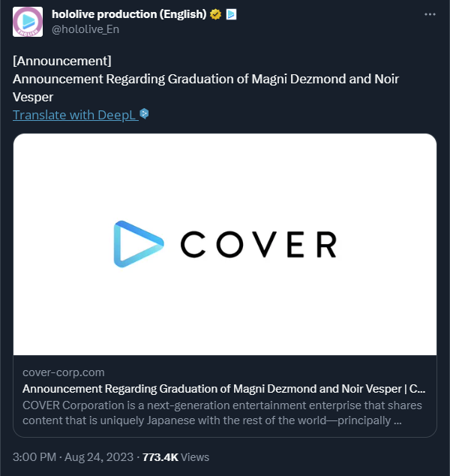Open the graduation announcement card headline
450x476 pixels.
[223, 389]
